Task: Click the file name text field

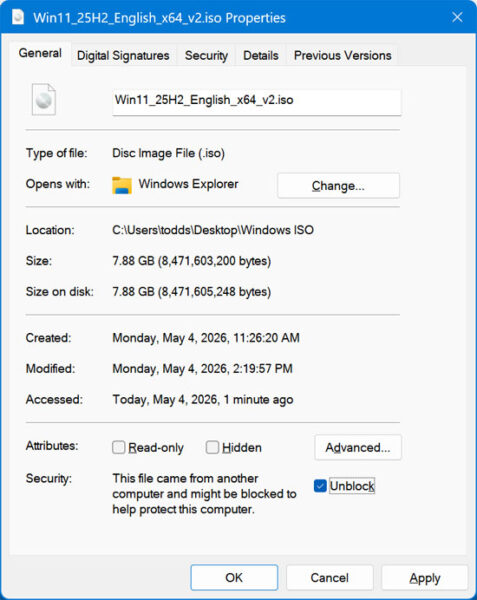Action: [257, 101]
